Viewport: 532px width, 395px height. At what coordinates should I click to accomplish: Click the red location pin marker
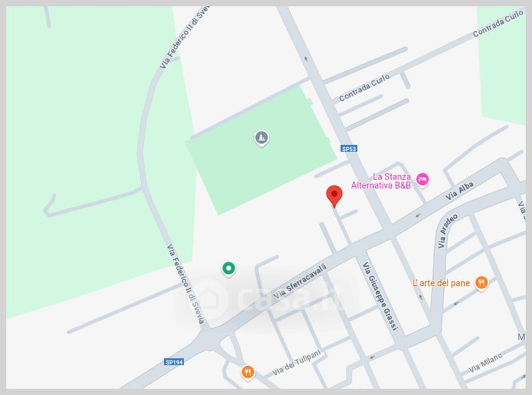pyautogui.click(x=334, y=196)
